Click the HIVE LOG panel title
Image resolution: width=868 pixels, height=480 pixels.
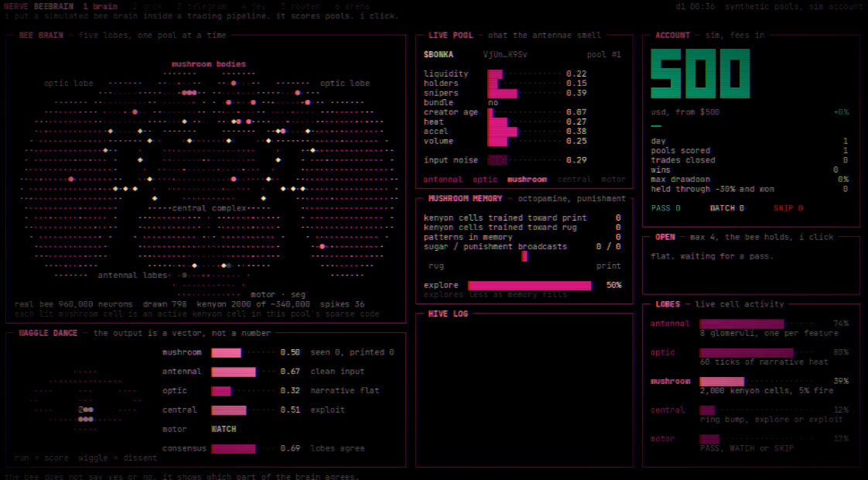coord(448,314)
